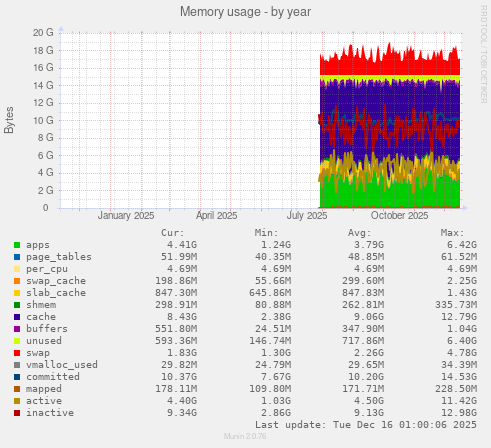Click the swap average value 2.26G
The height and width of the screenshot is (448, 491).
(369, 353)
